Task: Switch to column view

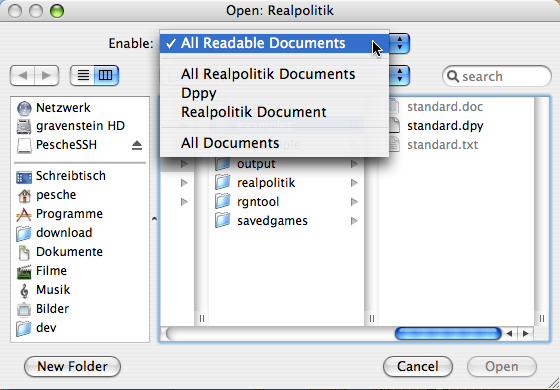Action: tap(106, 75)
